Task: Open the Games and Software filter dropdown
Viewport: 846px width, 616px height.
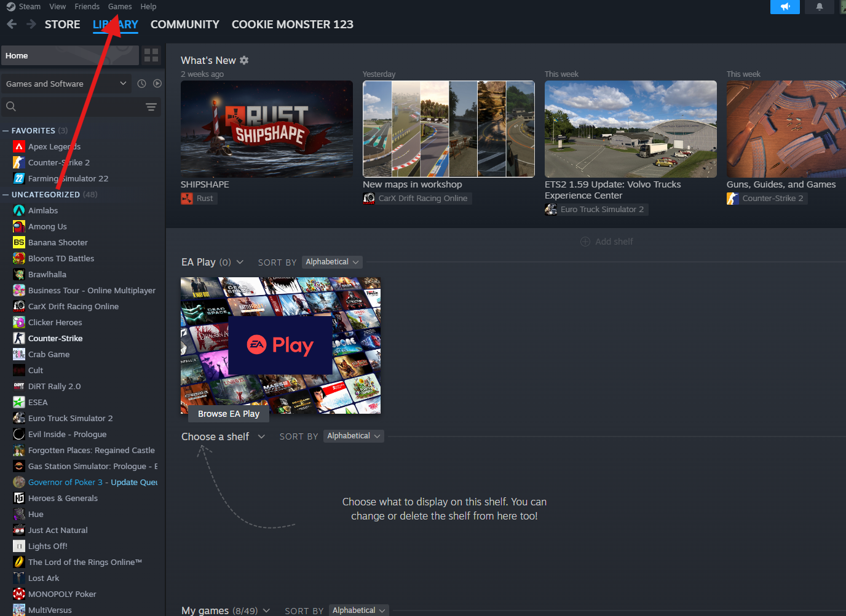Action: pyautogui.click(x=65, y=83)
